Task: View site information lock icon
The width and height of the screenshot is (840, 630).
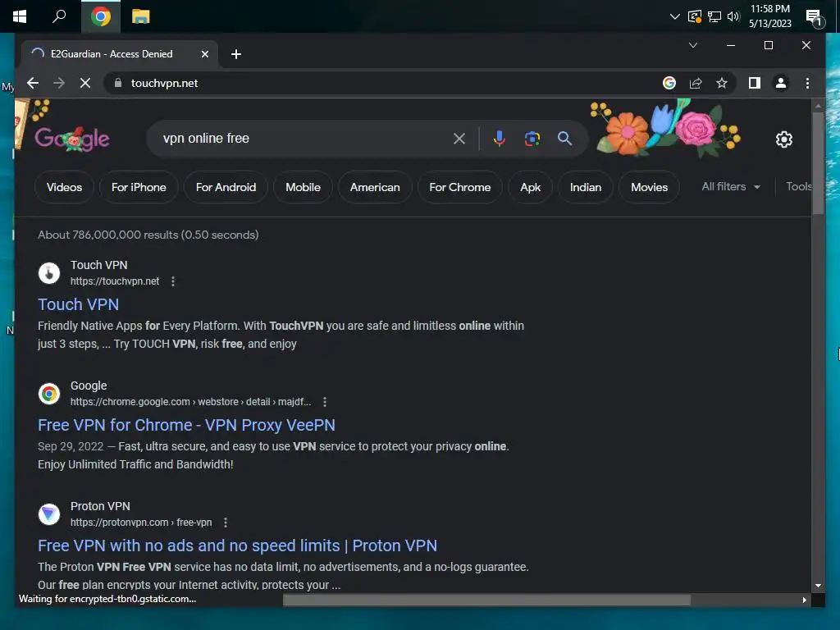Action: tap(118, 83)
